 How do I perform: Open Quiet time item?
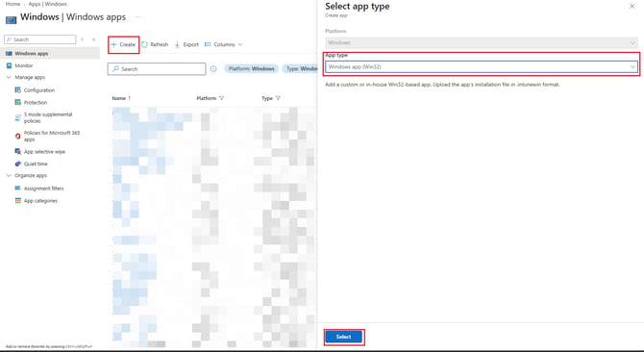[36, 163]
